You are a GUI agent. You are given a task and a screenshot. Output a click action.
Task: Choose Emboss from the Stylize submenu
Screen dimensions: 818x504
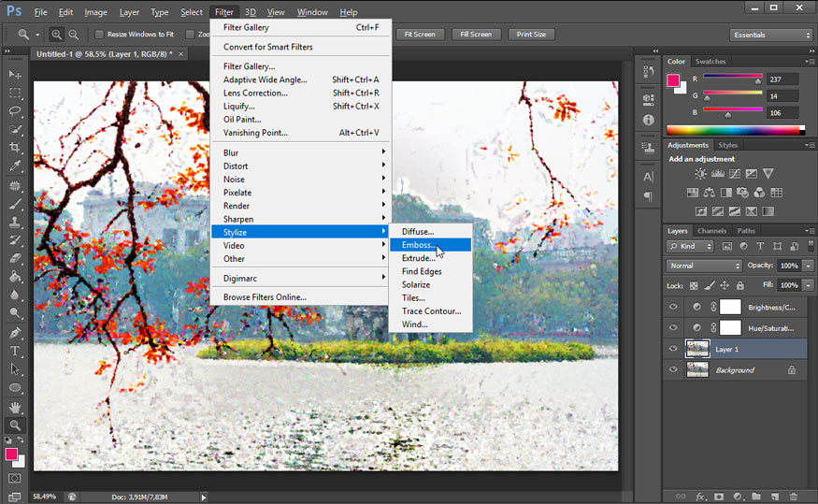(418, 245)
